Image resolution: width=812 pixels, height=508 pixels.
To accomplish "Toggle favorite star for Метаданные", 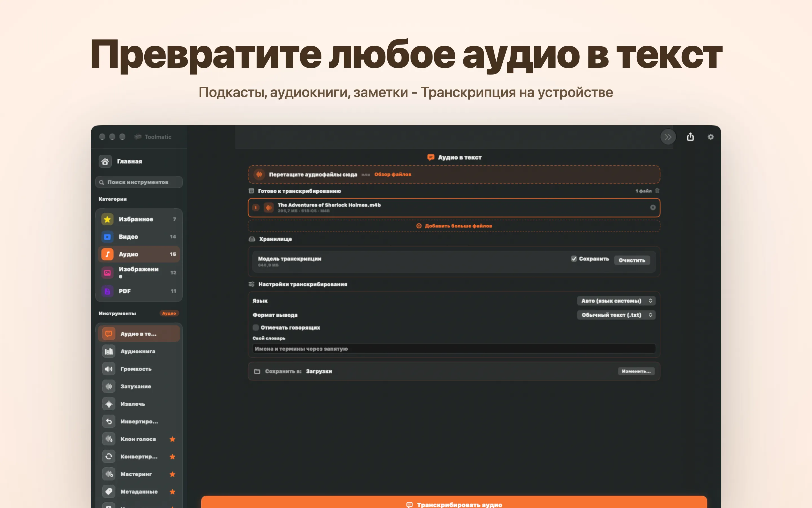I will click(x=173, y=492).
